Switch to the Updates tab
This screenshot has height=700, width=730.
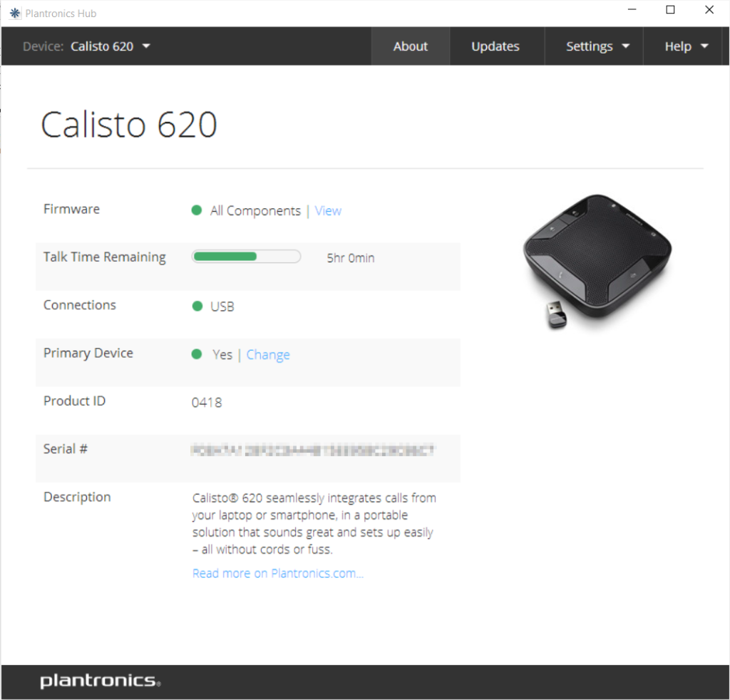(x=495, y=46)
